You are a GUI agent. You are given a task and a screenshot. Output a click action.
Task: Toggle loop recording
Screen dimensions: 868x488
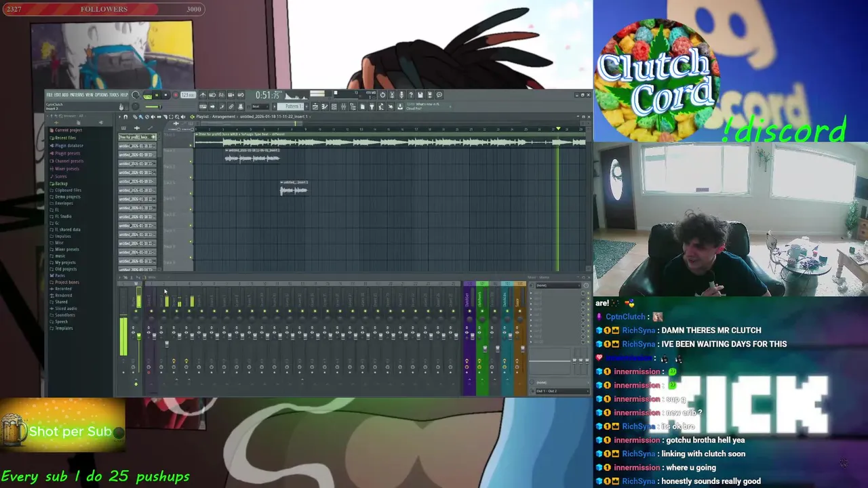point(241,95)
